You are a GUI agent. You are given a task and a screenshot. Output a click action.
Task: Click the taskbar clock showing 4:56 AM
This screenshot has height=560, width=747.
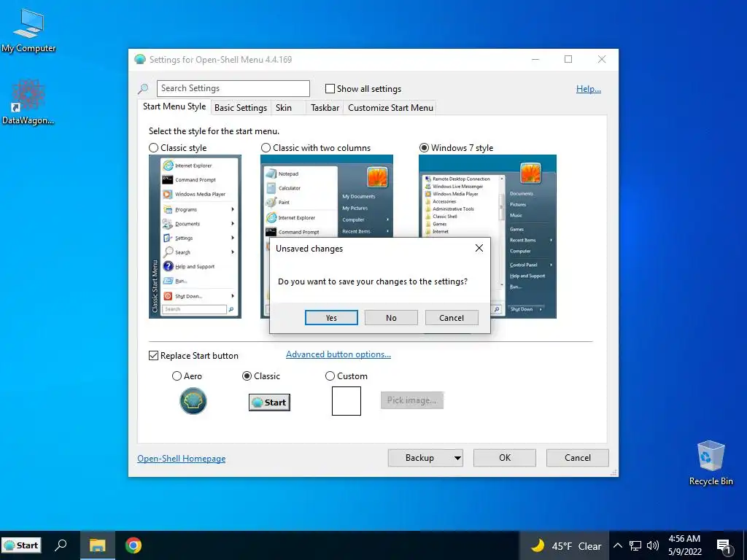point(684,545)
